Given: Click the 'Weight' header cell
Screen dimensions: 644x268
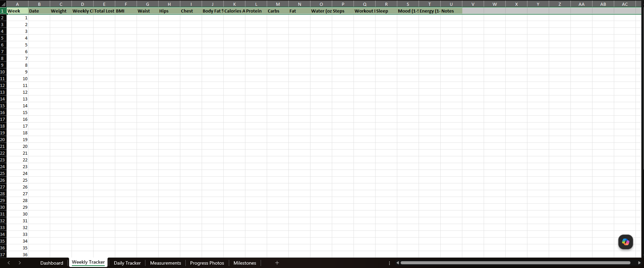Looking at the screenshot, I should point(61,11).
